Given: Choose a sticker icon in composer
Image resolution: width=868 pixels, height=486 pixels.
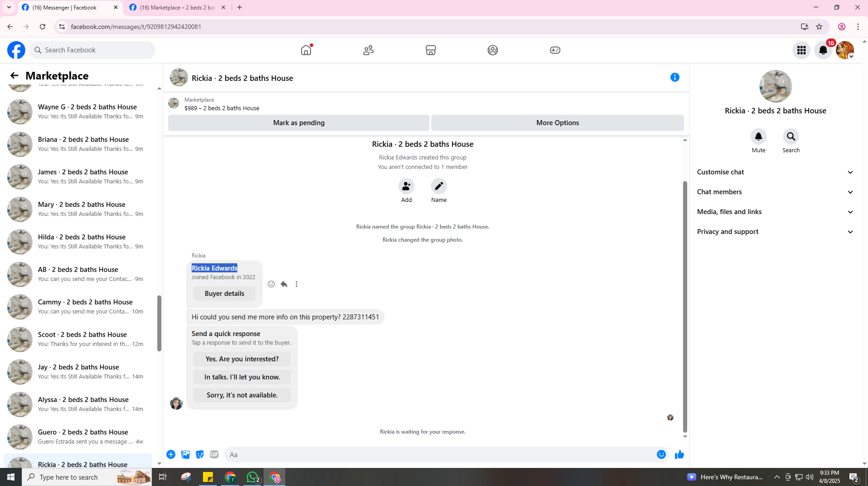Looking at the screenshot, I should pos(200,454).
